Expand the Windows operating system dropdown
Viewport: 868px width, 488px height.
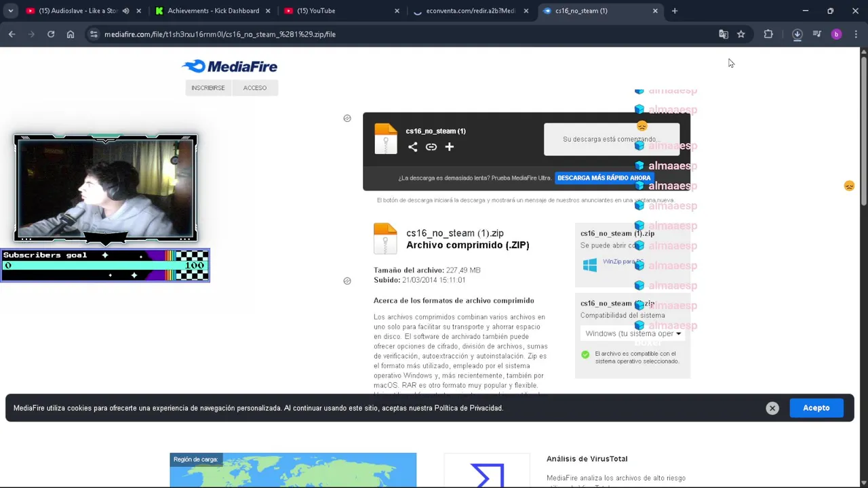[x=633, y=333]
